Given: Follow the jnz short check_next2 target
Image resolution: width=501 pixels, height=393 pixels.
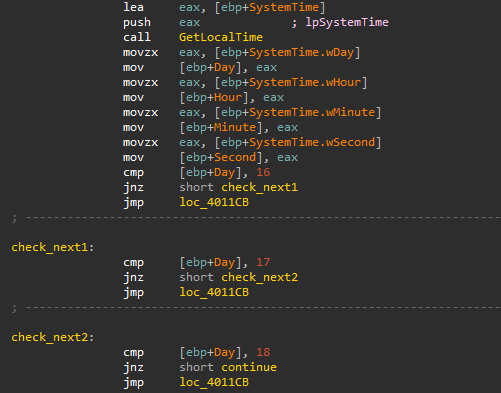Looking at the screenshot, I should coord(259,277).
